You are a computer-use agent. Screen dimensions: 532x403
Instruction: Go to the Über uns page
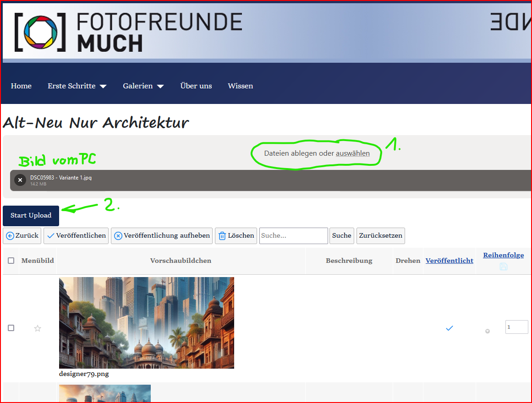click(196, 86)
